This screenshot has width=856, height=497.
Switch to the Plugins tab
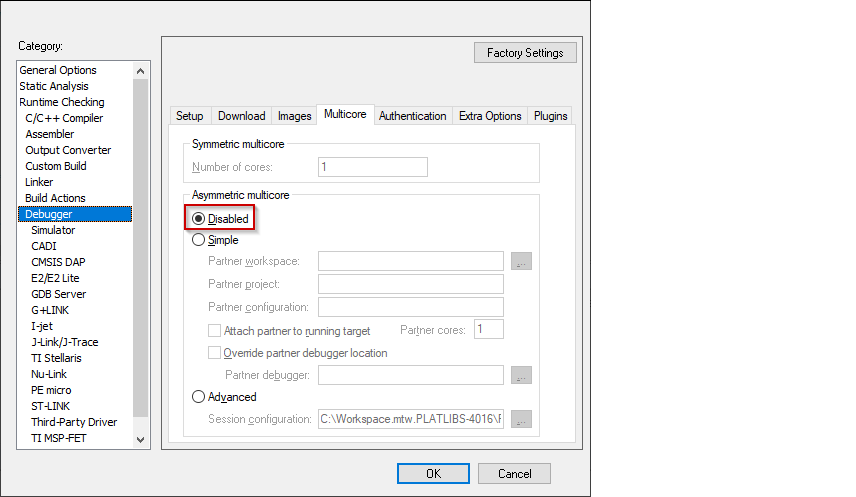550,116
